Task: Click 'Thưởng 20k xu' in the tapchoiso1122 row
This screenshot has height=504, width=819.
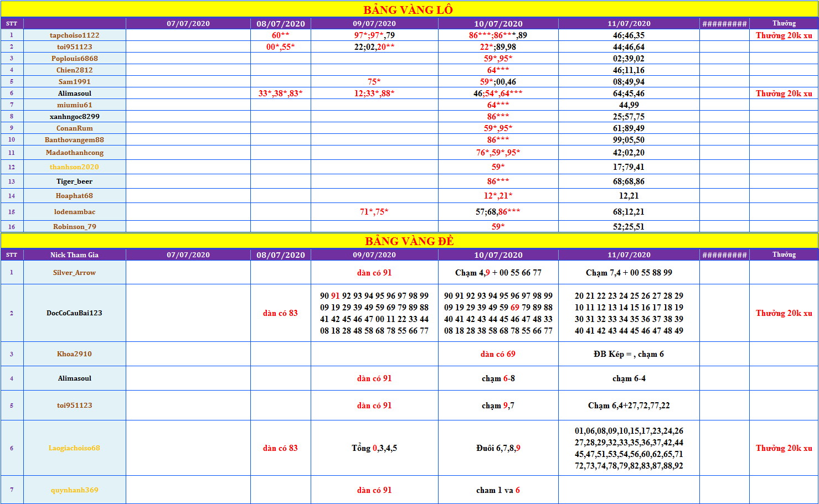Action: (x=784, y=35)
